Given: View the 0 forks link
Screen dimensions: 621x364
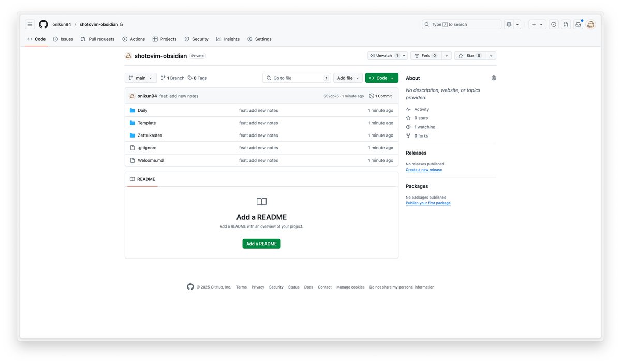Looking at the screenshot, I should point(417,136).
